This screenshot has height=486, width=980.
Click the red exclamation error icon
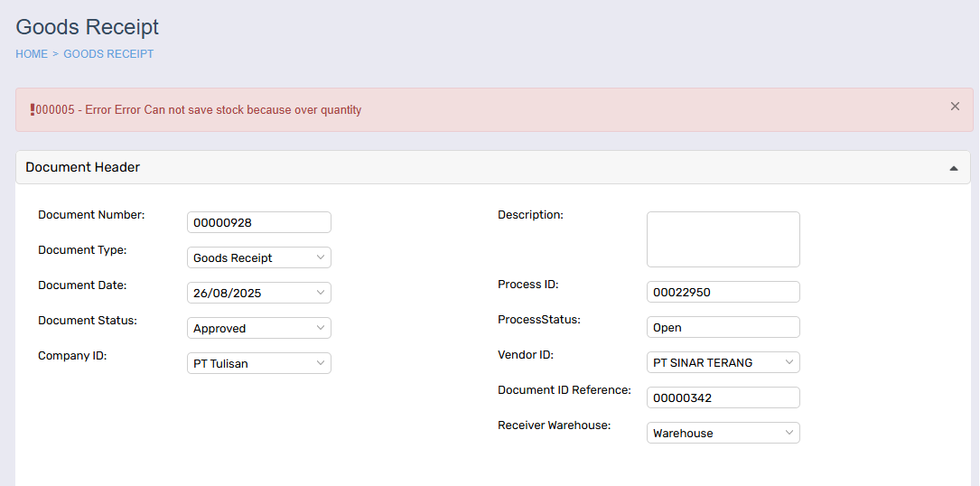33,110
